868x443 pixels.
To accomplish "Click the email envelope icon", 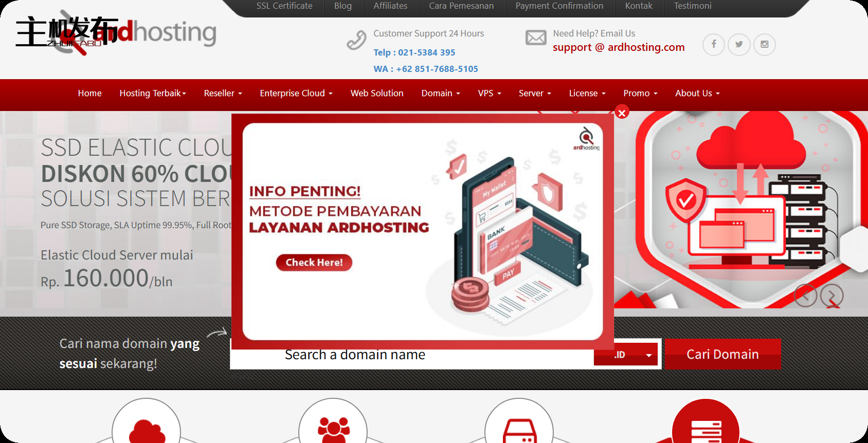I will click(x=536, y=38).
